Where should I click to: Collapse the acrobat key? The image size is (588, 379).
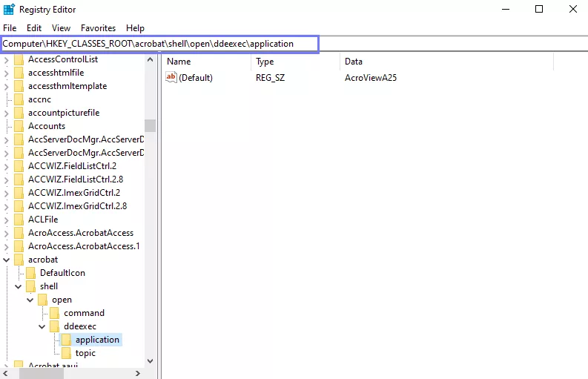point(7,260)
